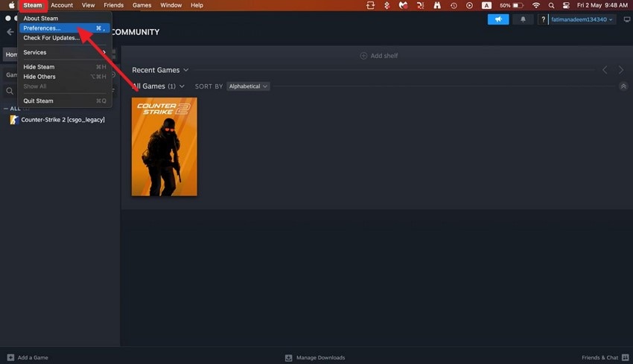Click the input source A icon
The height and width of the screenshot is (364, 633).
point(486,5)
